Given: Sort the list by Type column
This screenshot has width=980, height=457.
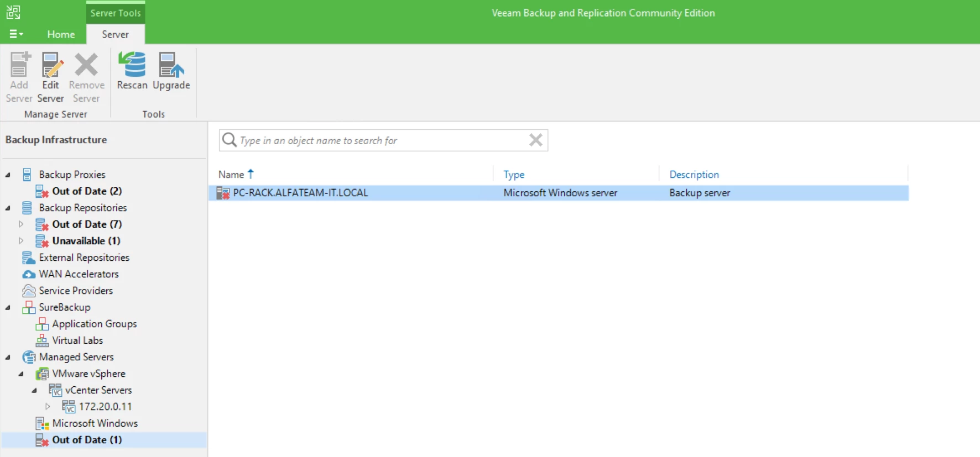Looking at the screenshot, I should [x=514, y=175].
